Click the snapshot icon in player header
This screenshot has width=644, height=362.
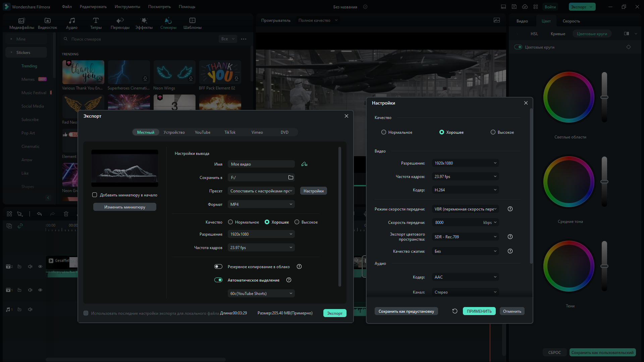coord(497,20)
